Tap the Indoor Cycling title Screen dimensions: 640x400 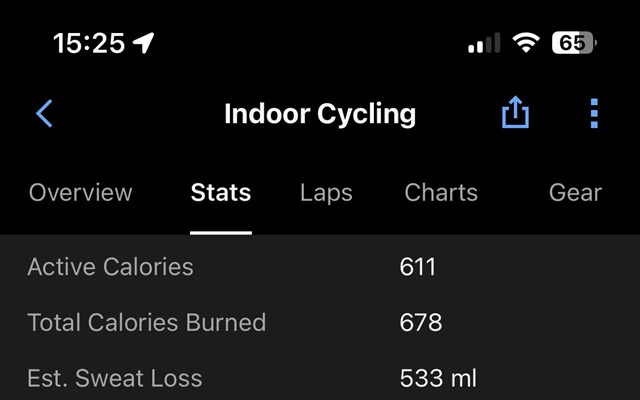320,114
